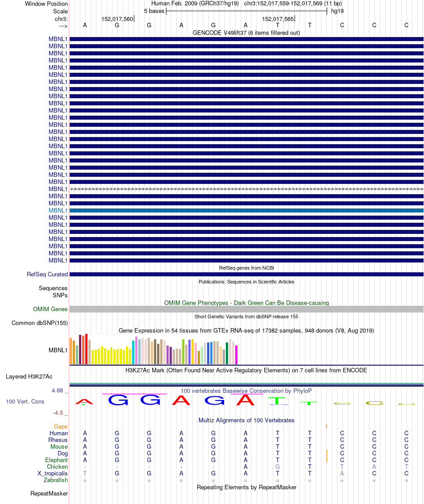Click the gray OMIM Genes bar

point(246,309)
